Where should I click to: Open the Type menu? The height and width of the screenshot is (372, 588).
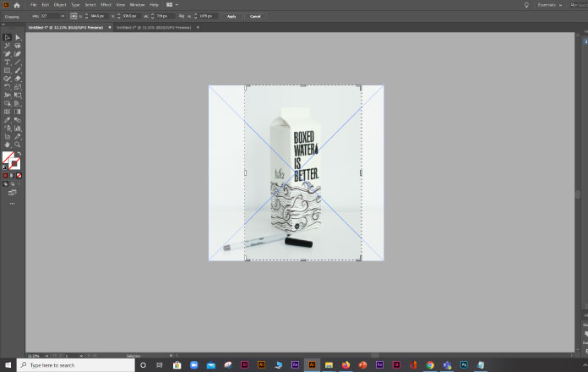(75, 5)
